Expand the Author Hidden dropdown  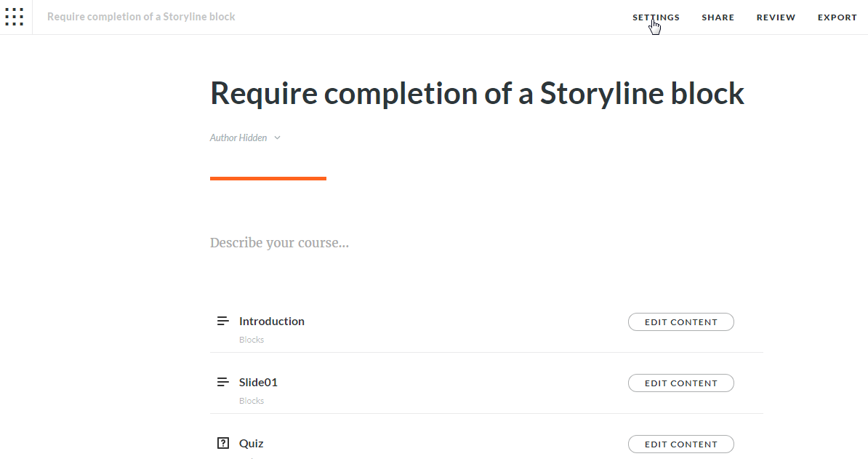click(x=245, y=138)
